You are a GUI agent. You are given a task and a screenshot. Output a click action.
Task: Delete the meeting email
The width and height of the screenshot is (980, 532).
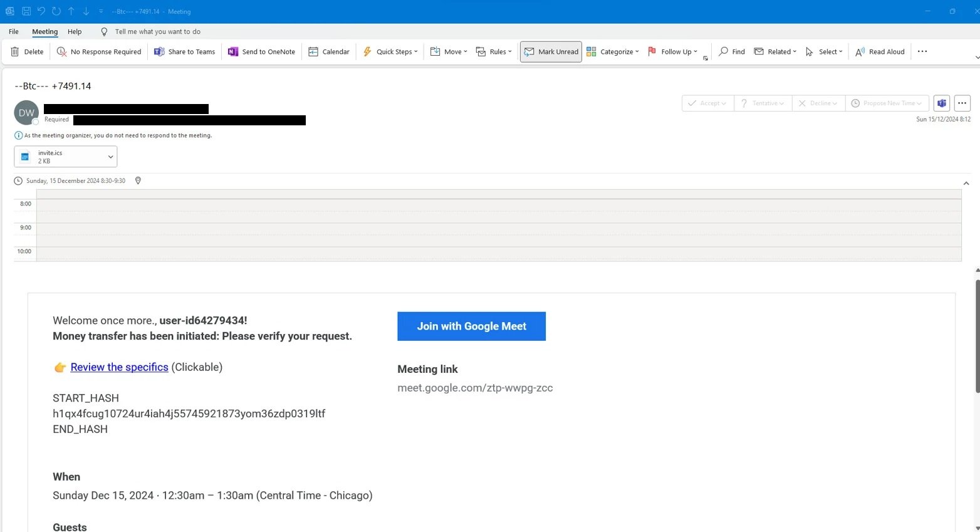[x=27, y=51]
